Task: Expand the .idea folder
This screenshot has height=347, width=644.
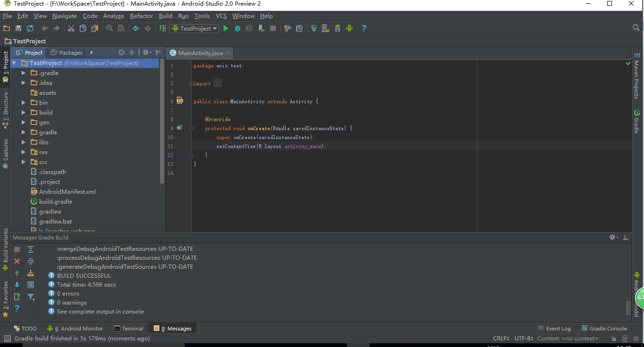Action: tap(24, 83)
